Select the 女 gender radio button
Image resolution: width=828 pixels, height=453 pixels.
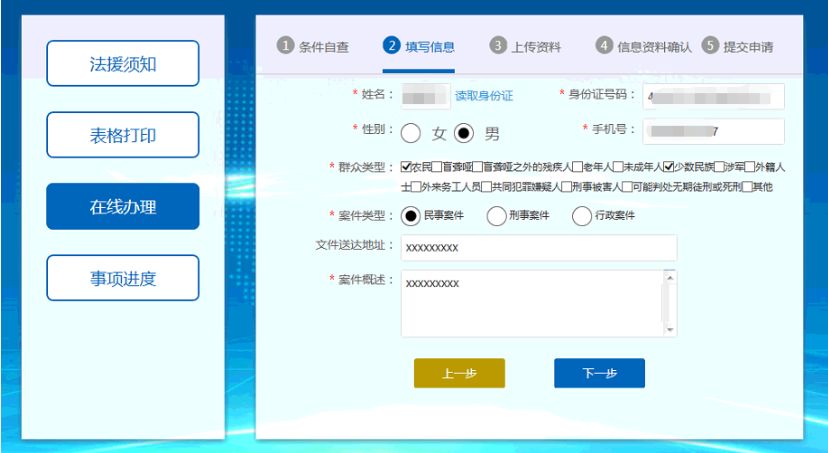pos(411,133)
